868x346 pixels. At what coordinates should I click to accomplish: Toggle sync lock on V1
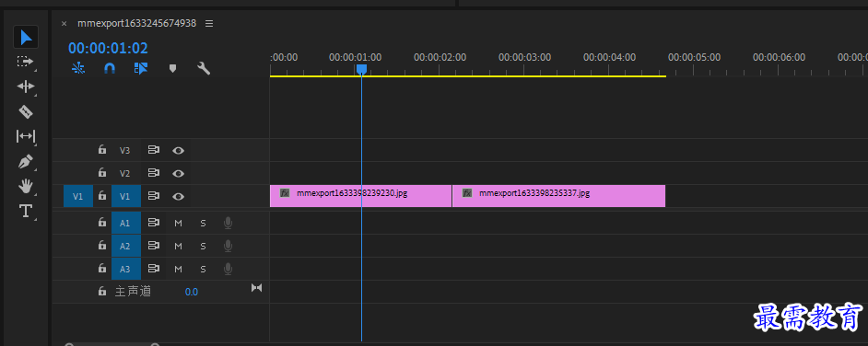coord(153,196)
